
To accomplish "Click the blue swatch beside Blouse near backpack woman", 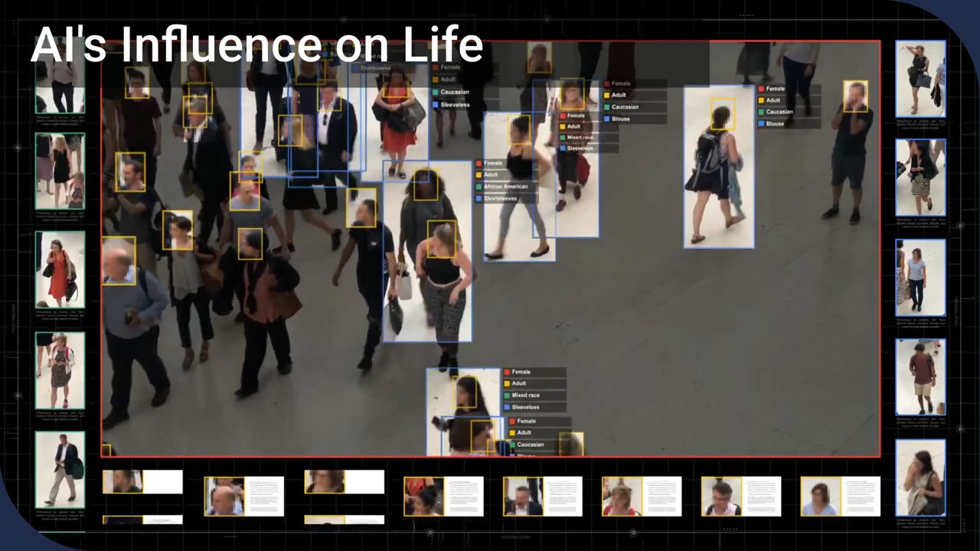I will click(760, 123).
